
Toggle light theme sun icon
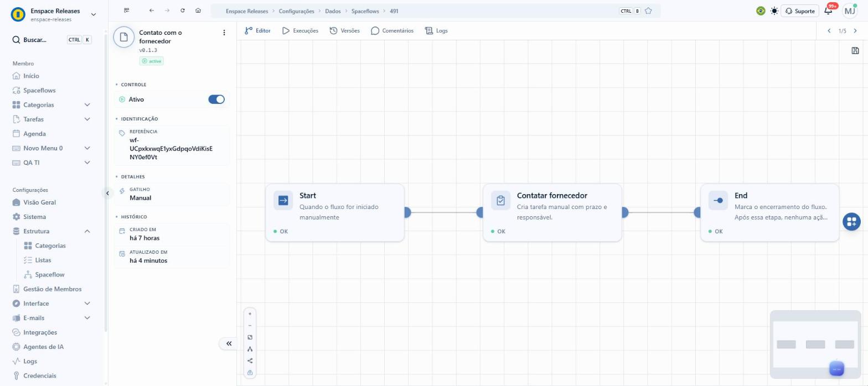774,11
